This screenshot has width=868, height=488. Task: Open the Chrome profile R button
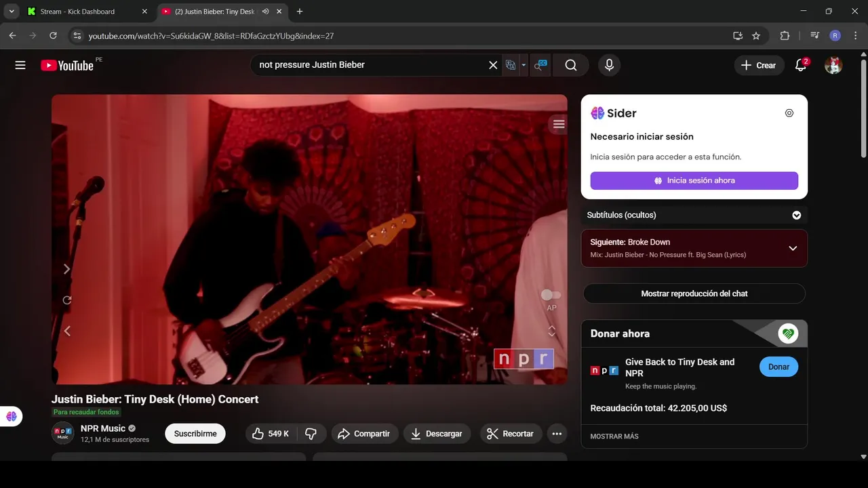[835, 36]
